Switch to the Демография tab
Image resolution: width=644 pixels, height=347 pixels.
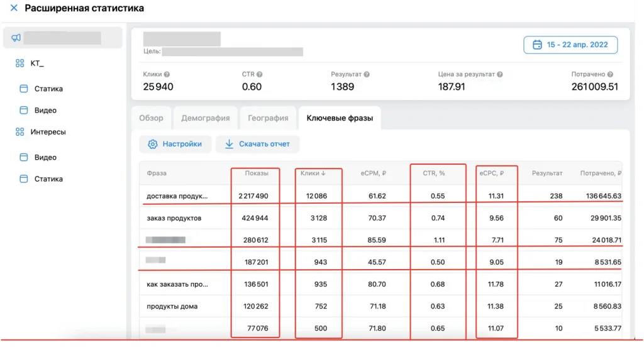pos(205,118)
